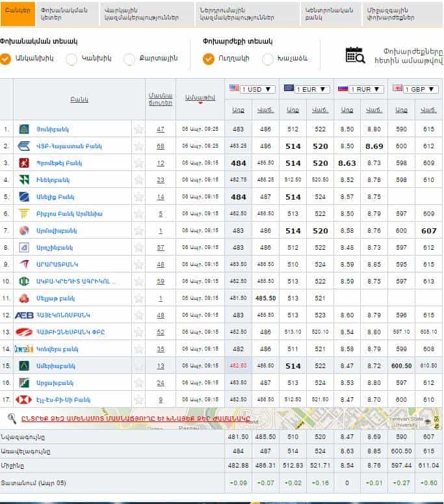Click the calendar search icon for past rates
444x504 pixels.
click(x=355, y=55)
